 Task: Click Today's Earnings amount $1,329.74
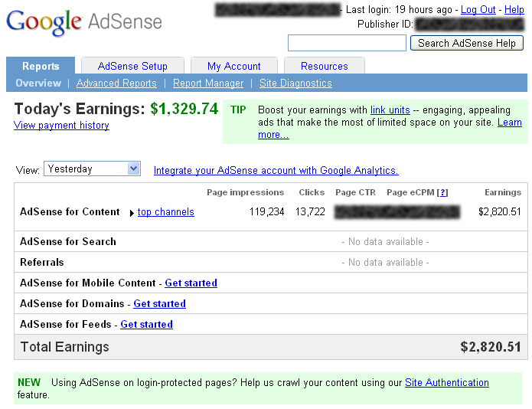(184, 109)
